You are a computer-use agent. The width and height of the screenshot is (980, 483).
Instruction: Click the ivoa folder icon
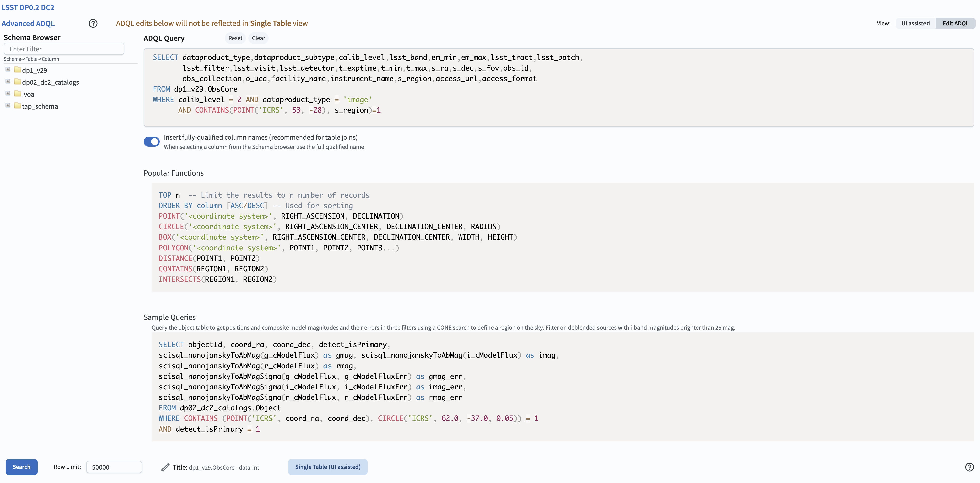tap(18, 94)
